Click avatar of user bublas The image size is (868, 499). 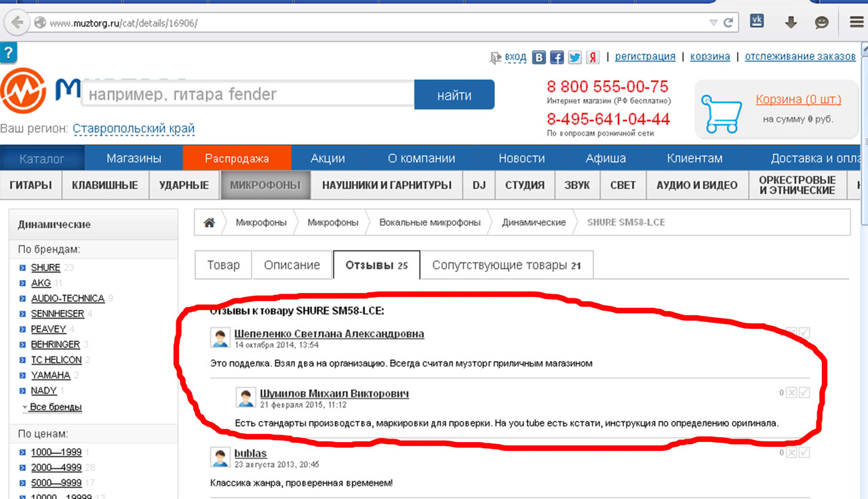[x=220, y=457]
